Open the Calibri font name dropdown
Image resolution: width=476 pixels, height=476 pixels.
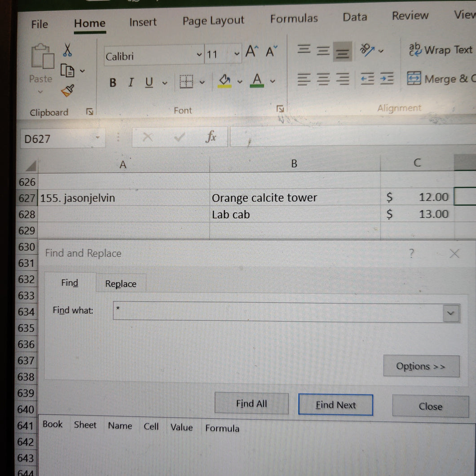pyautogui.click(x=199, y=55)
